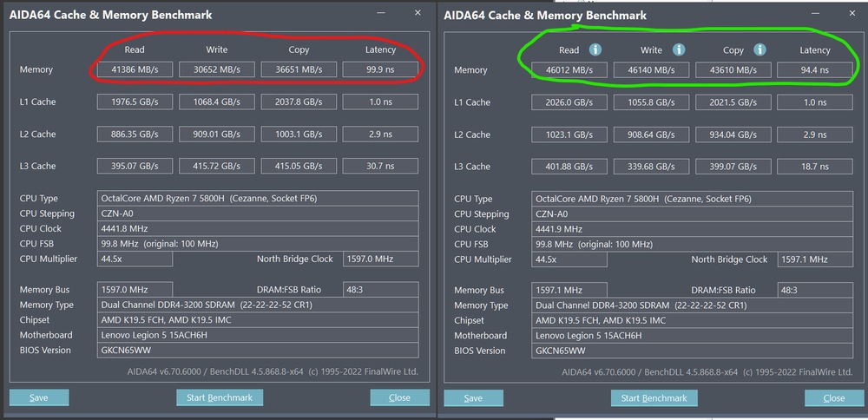Click the Close button in left window
This screenshot has width=868, height=420.
[399, 397]
